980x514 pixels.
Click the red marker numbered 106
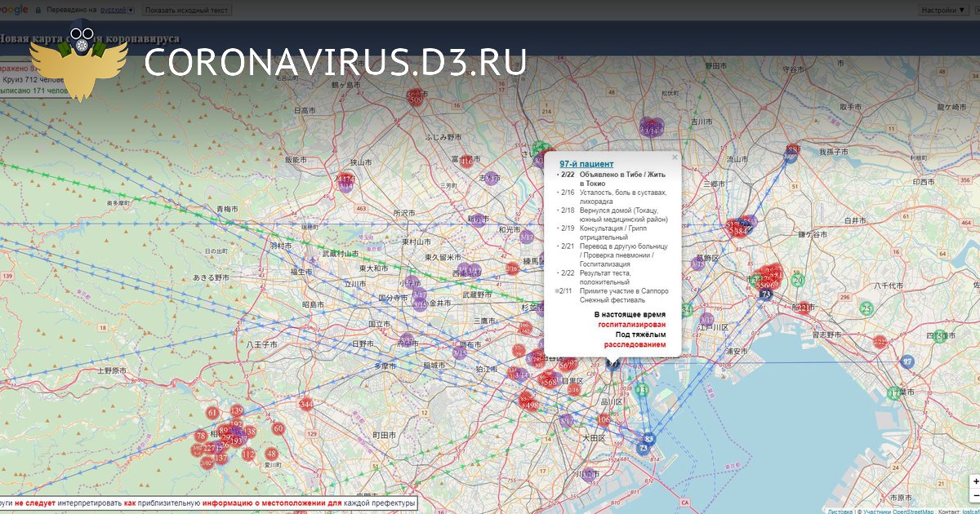point(604,419)
